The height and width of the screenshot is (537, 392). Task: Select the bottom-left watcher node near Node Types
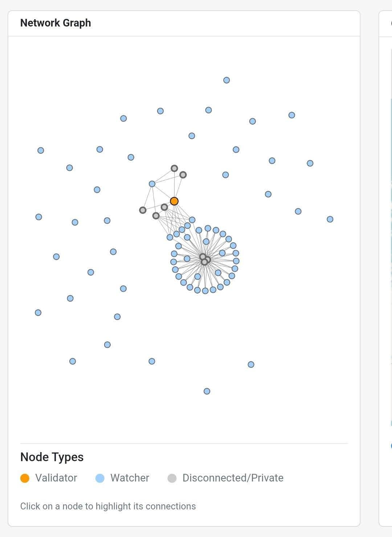[73, 361]
